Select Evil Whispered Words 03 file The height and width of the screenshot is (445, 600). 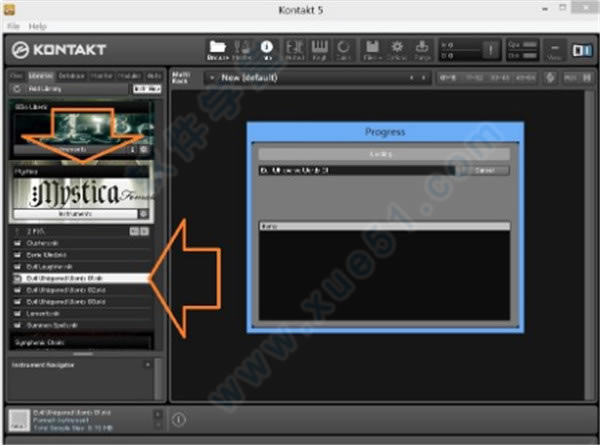(x=80, y=302)
